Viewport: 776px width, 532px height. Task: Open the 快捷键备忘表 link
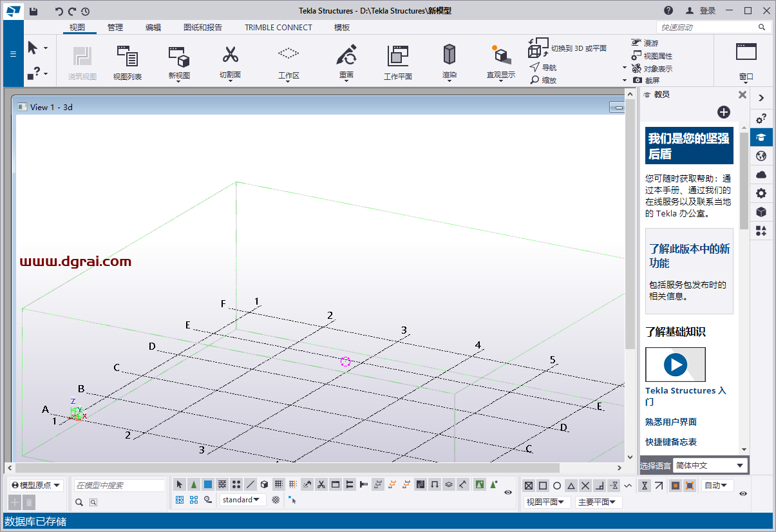[x=671, y=442]
